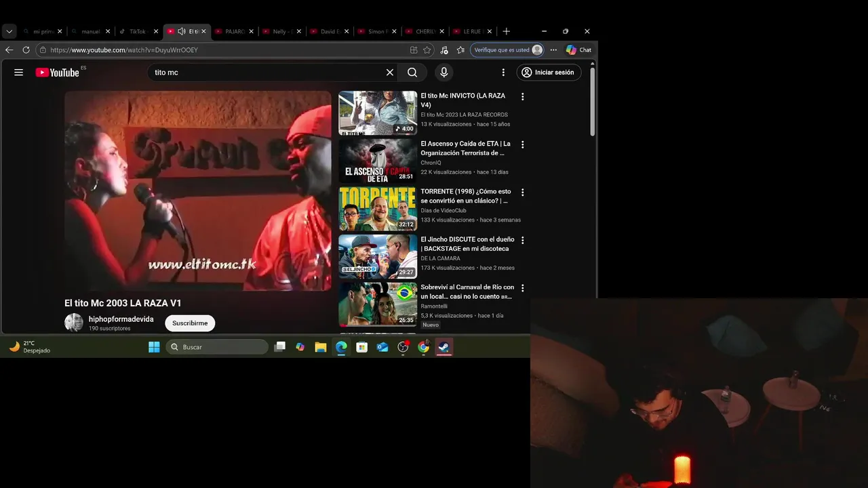
Task: Open hiphopformadevida channel avatar
Action: 74,323
